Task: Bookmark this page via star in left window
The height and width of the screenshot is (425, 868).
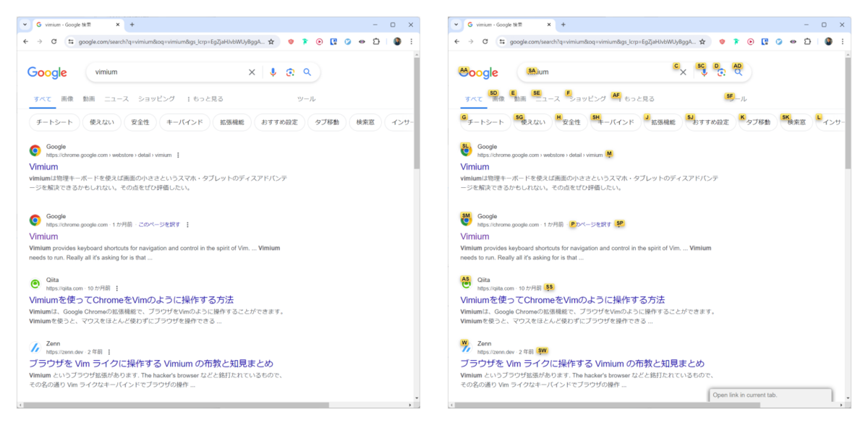Action: [x=271, y=42]
